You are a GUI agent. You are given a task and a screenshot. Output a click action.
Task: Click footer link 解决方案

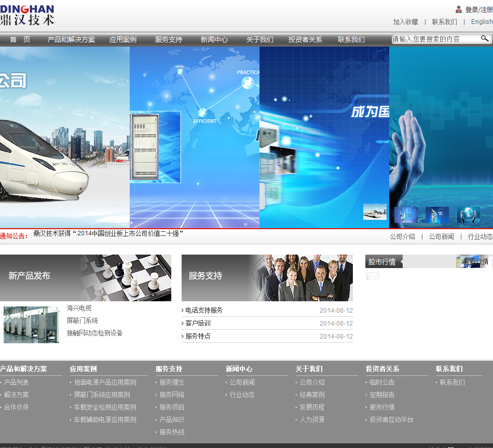[x=17, y=395]
